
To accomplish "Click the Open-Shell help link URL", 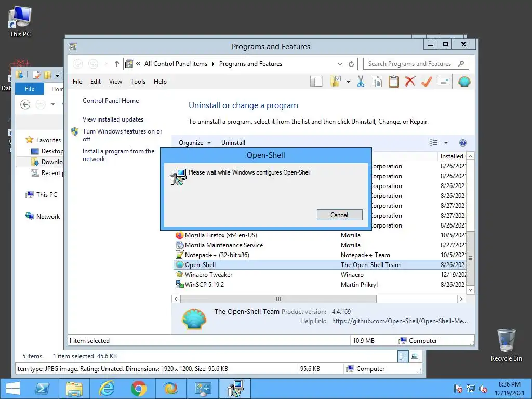I will 400,321.
